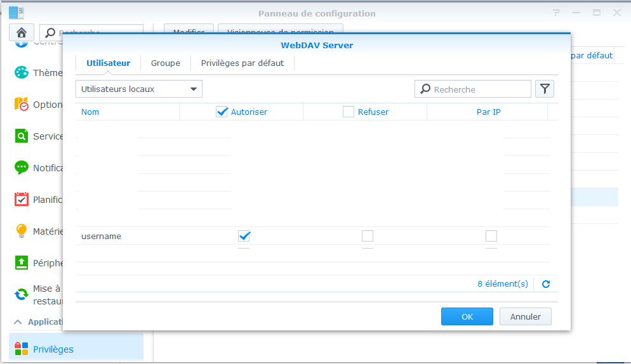Screen dimensions: 631x364
Task: Switch to Privilèges par défaut tab
Action: 242,63
